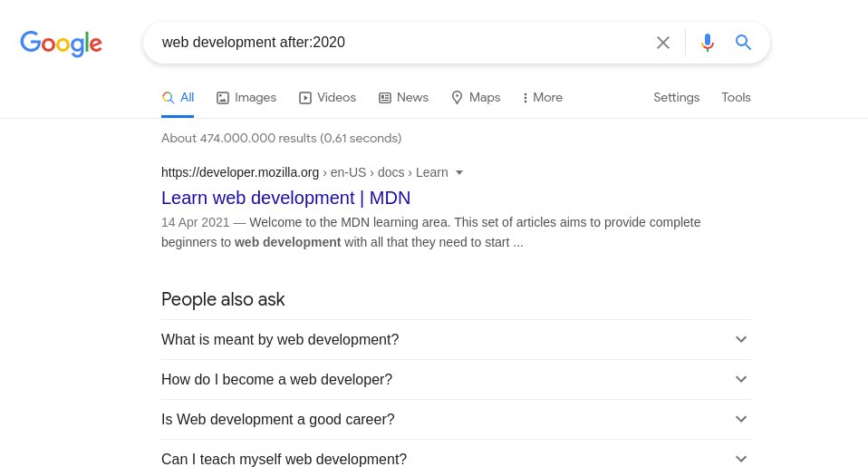Switch to the Images tab
This screenshot has width=868, height=467.
point(246,98)
